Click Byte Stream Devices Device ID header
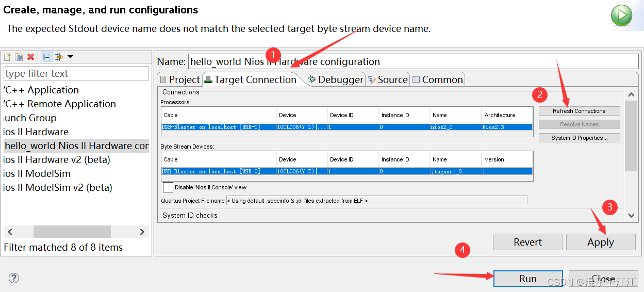The width and height of the screenshot is (644, 292). (353, 159)
